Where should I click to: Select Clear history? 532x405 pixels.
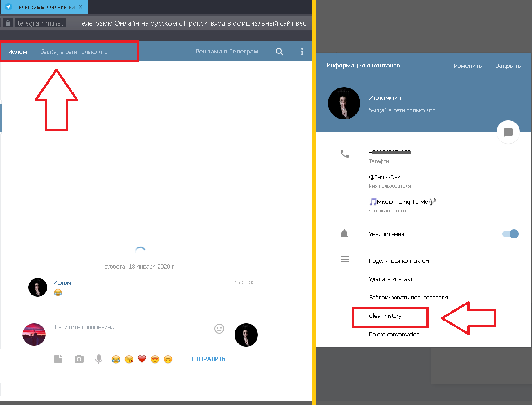coord(385,316)
